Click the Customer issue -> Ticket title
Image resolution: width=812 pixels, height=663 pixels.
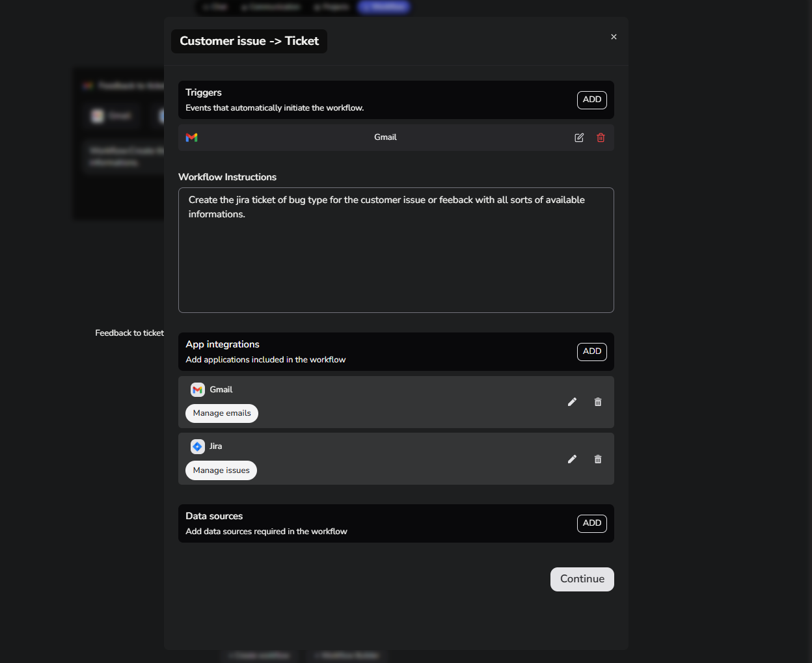249,41
